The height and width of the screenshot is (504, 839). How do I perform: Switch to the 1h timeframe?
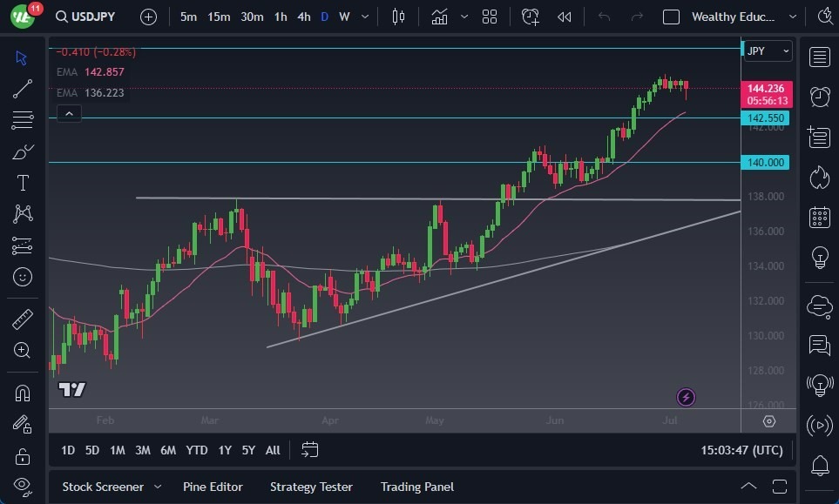pos(279,17)
